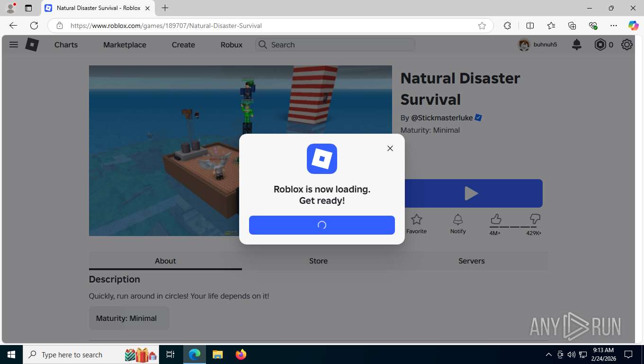Click the buhnuh5 avatar icon

tap(524, 45)
